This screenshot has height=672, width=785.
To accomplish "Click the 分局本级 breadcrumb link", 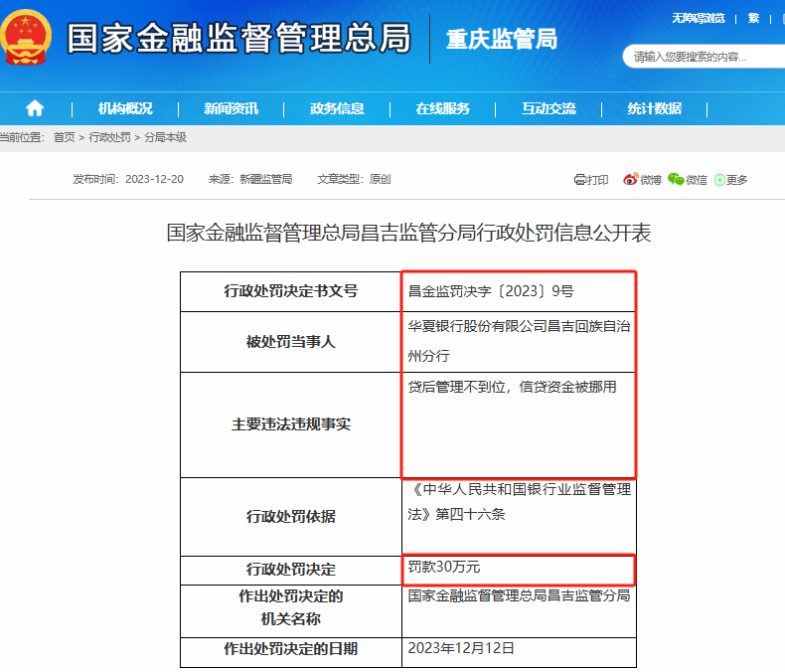I will click(165, 137).
